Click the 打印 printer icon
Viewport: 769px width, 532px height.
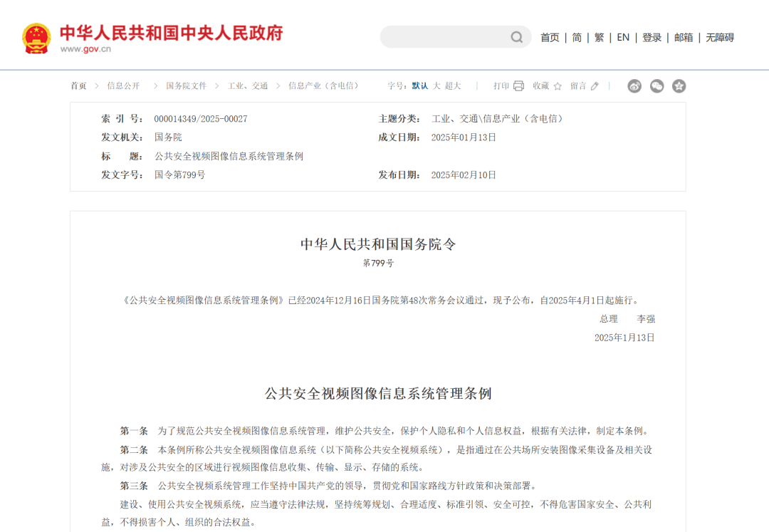pyautogui.click(x=518, y=85)
